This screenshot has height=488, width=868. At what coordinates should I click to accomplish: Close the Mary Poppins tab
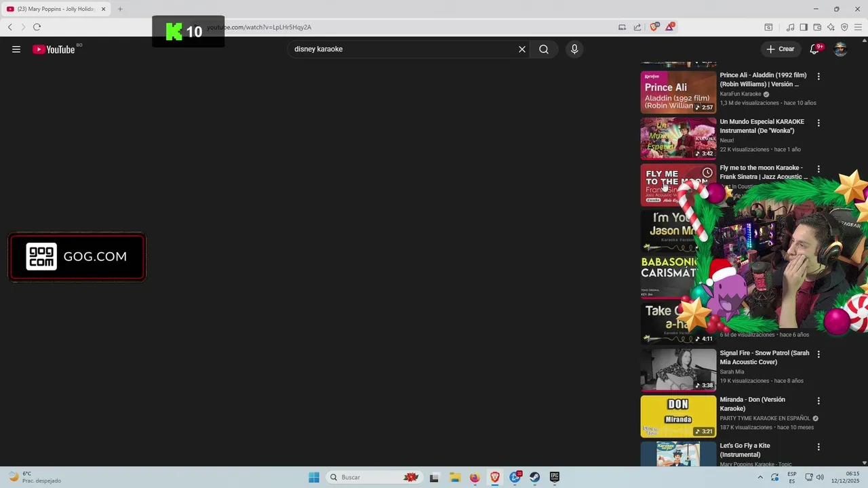(x=104, y=9)
